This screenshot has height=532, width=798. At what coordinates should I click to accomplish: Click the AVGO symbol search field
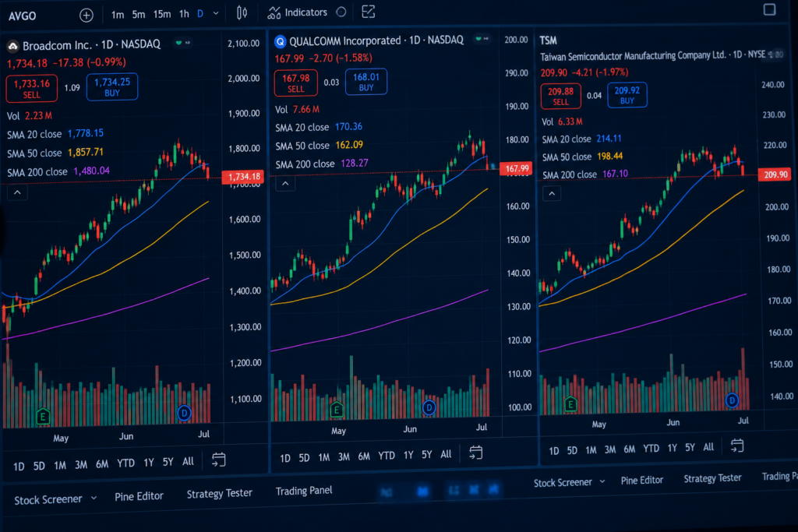click(23, 16)
